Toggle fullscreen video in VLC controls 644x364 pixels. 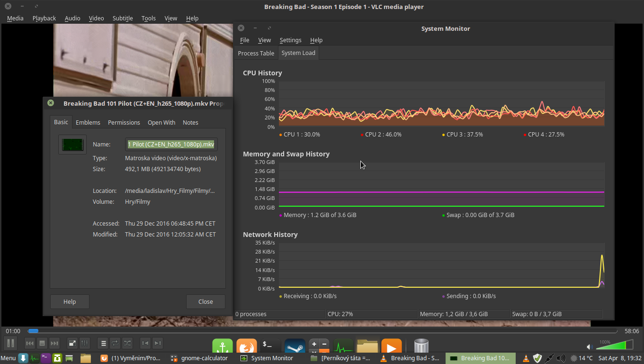(x=72, y=343)
